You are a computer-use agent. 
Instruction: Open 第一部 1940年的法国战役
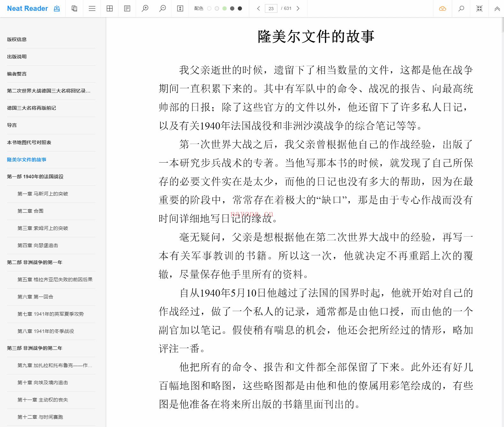click(x=35, y=177)
